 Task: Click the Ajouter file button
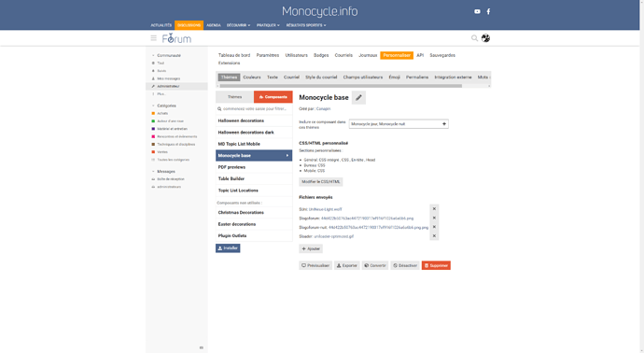(x=311, y=248)
